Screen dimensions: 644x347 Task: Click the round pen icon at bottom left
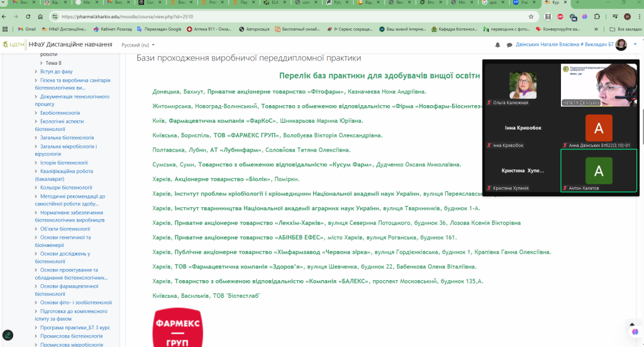[8, 335]
